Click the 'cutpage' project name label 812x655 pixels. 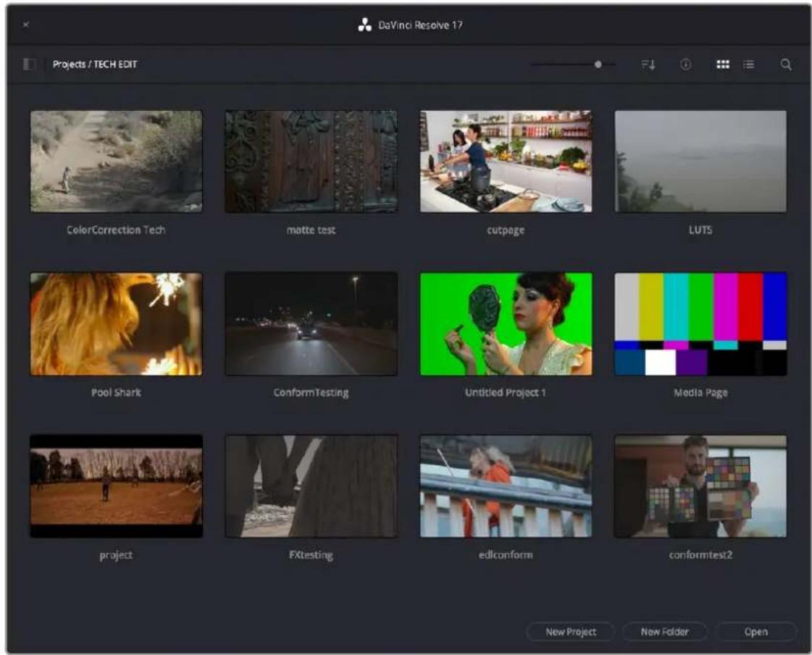point(506,230)
